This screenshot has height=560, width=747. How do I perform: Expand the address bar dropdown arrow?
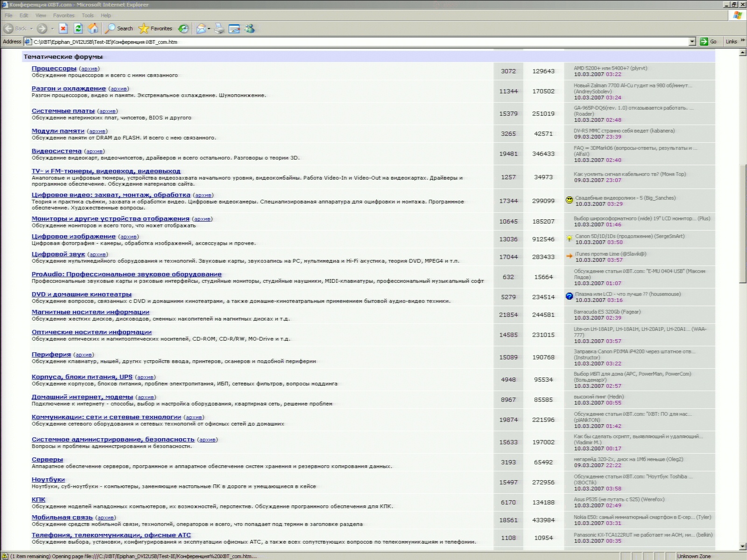tap(692, 42)
